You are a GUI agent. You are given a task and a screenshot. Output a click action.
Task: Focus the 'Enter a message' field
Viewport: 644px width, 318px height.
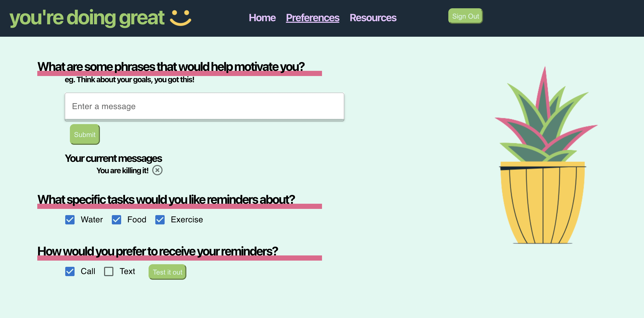point(204,106)
